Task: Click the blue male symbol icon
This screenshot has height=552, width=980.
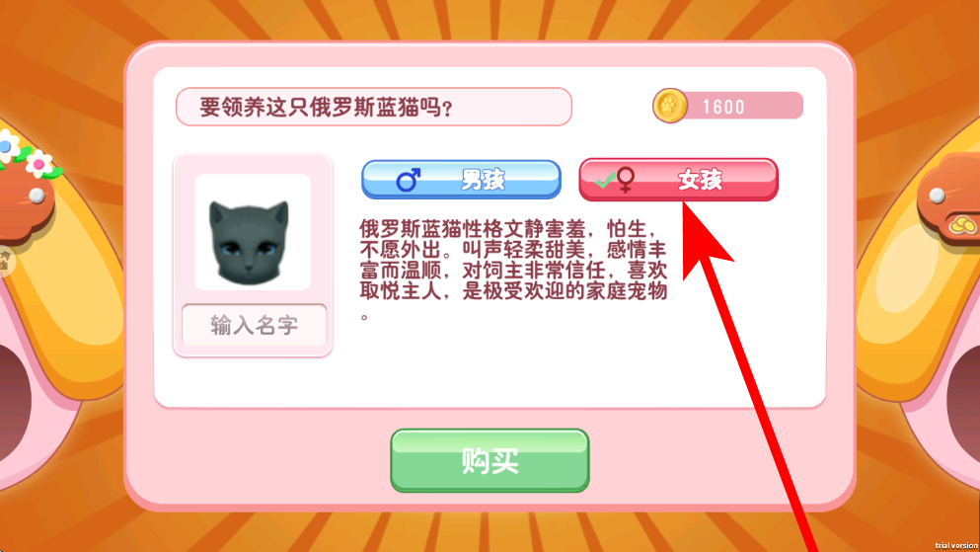Action: coord(409,180)
